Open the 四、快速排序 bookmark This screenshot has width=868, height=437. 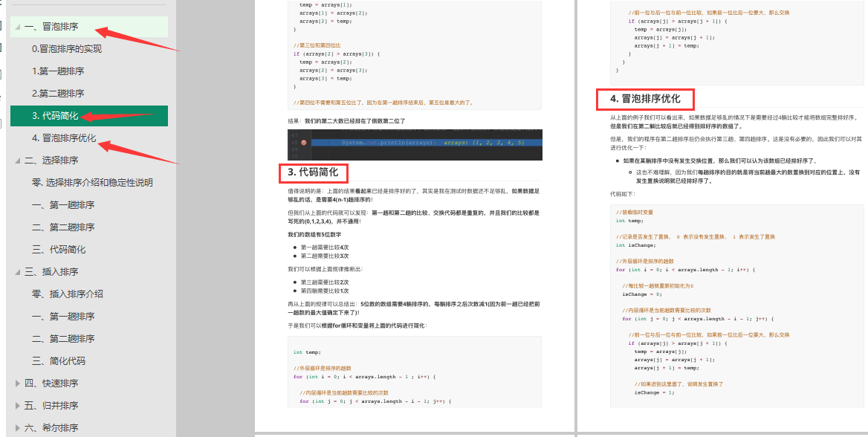pos(51,383)
